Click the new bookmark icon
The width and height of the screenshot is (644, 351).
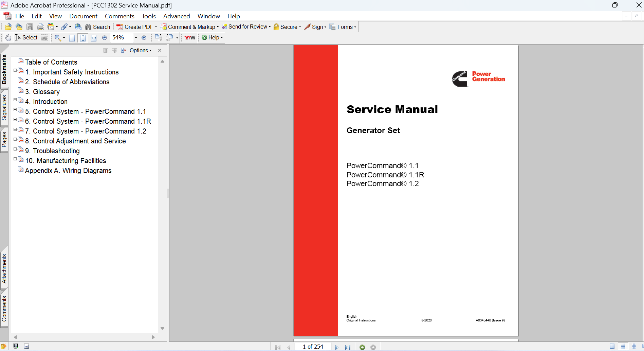click(x=114, y=50)
